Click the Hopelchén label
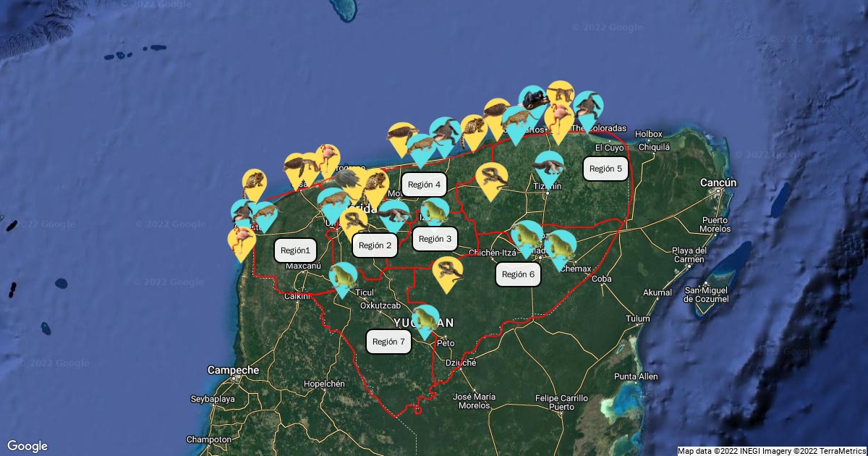The image size is (868, 456). coord(324,384)
